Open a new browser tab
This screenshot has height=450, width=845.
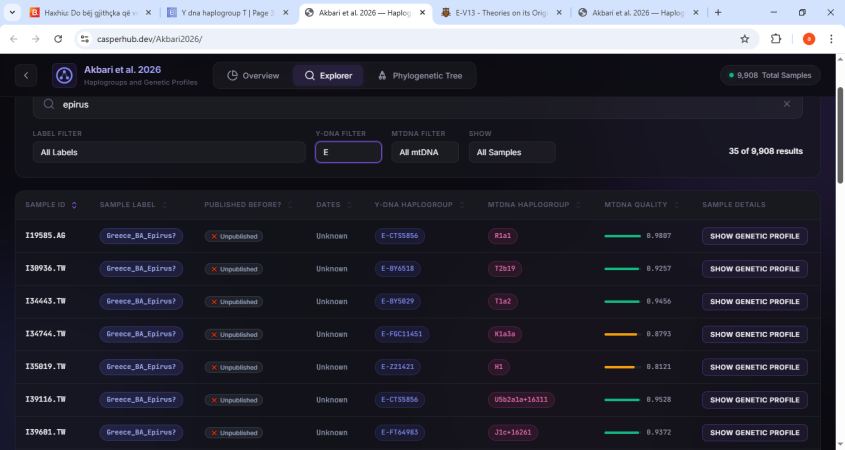pyautogui.click(x=718, y=12)
